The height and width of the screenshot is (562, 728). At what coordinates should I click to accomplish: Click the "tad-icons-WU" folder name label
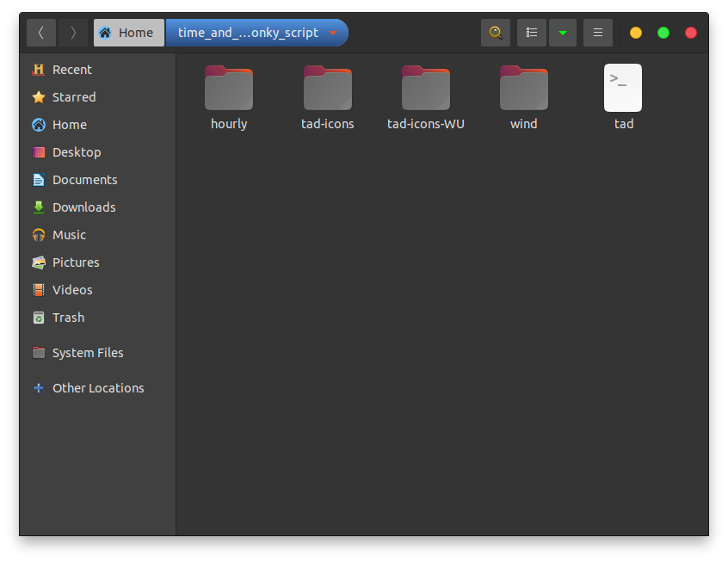(x=426, y=124)
